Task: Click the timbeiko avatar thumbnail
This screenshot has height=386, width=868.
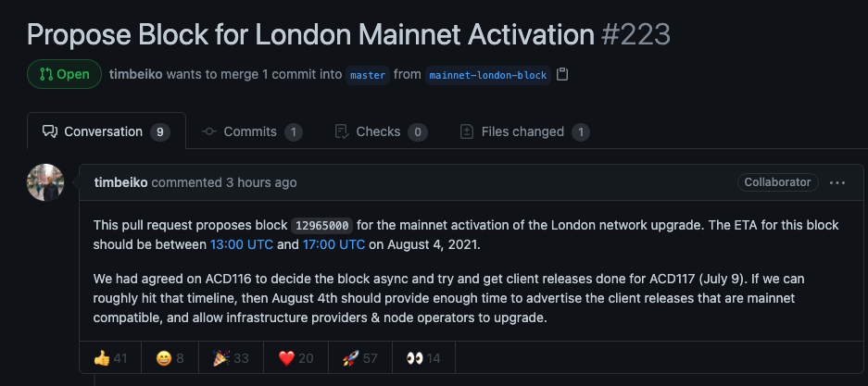Action: point(45,182)
